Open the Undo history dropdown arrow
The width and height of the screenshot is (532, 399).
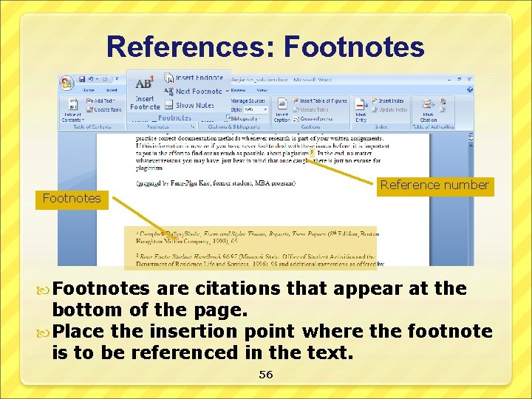[97, 79]
